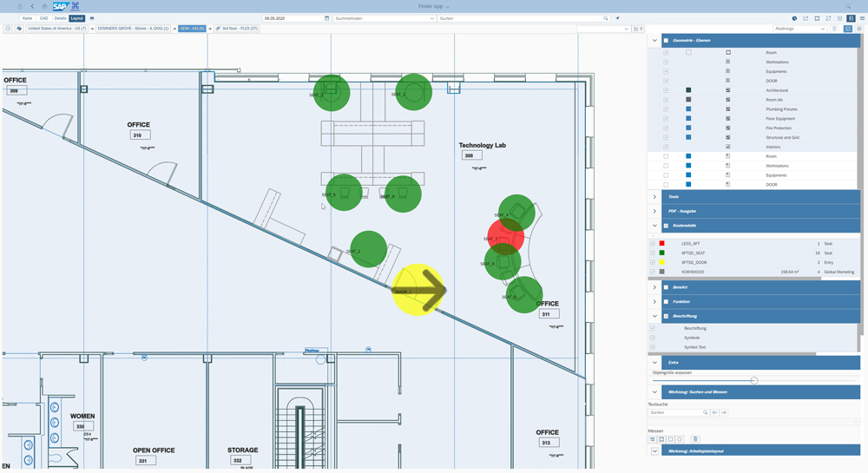Open the hamburger menu icon
Screen dimensions: 868x473
point(862,18)
